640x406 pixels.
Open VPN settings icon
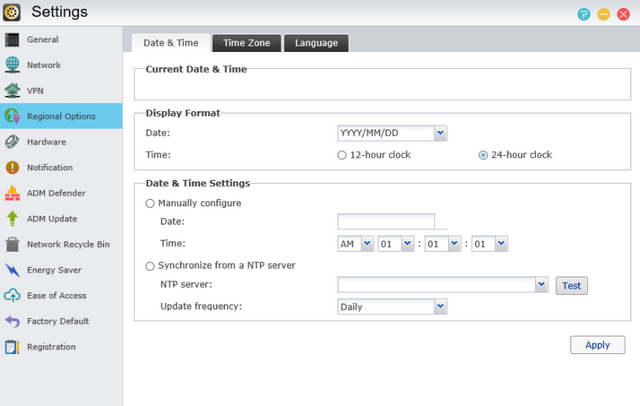(12, 90)
